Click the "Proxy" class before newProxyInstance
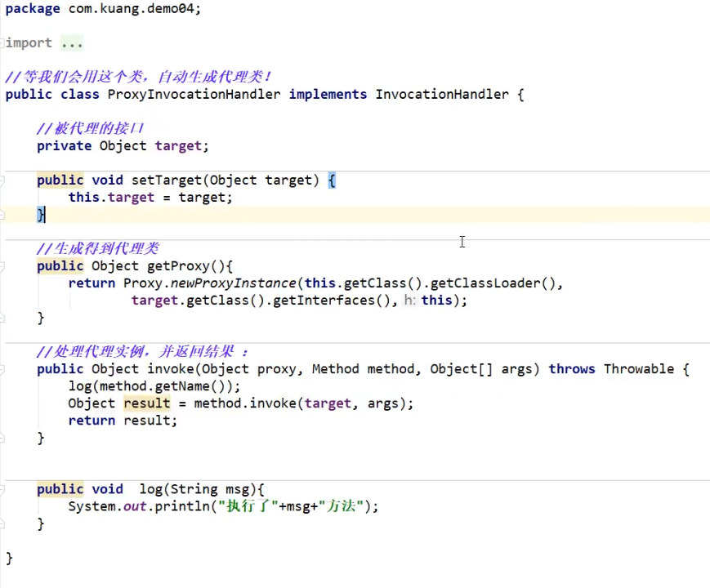The image size is (710, 588). click(x=143, y=283)
